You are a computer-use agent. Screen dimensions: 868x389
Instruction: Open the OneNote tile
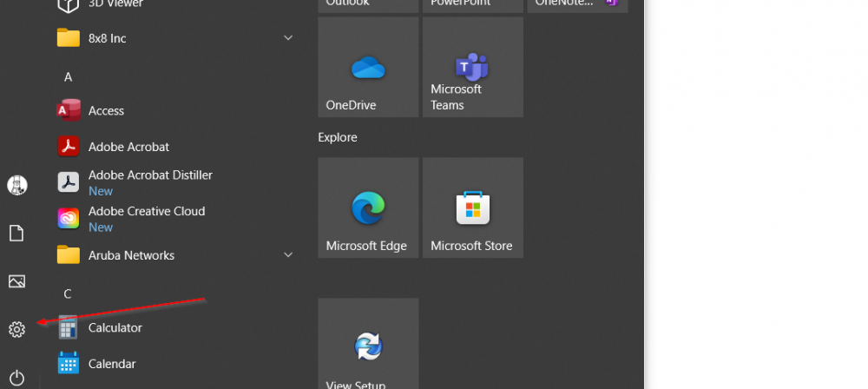tap(577, 6)
